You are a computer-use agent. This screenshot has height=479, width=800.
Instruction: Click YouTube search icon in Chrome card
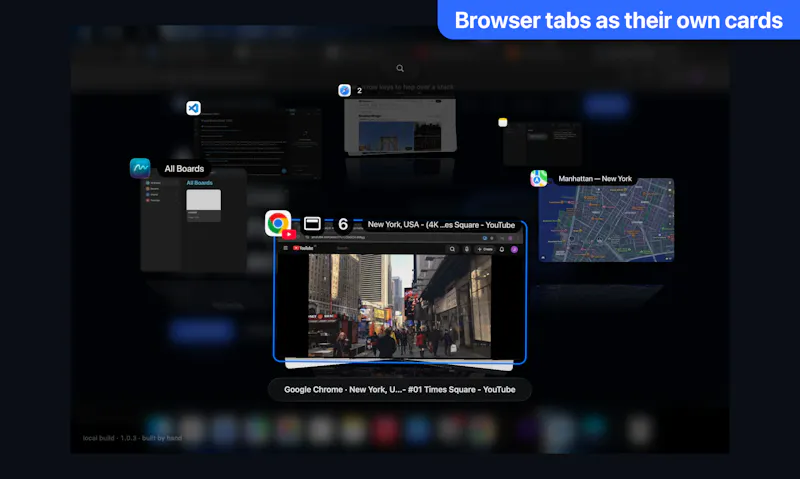point(452,249)
